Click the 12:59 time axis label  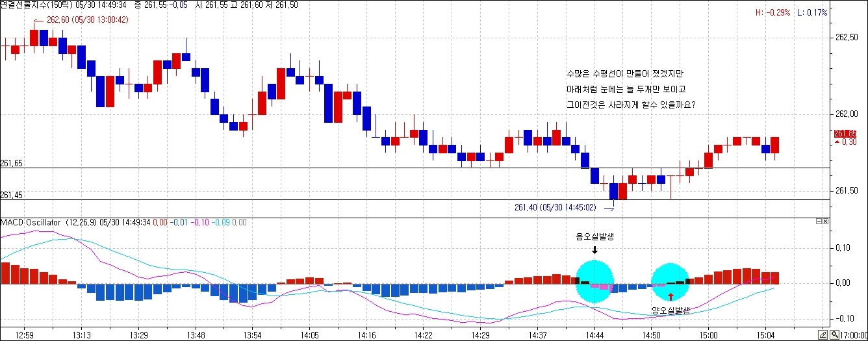coord(24,335)
